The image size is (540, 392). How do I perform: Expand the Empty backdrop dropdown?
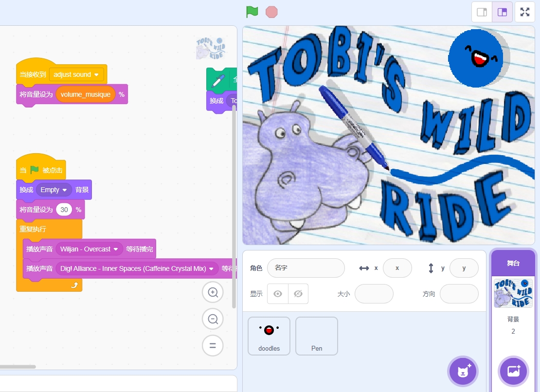click(x=64, y=190)
